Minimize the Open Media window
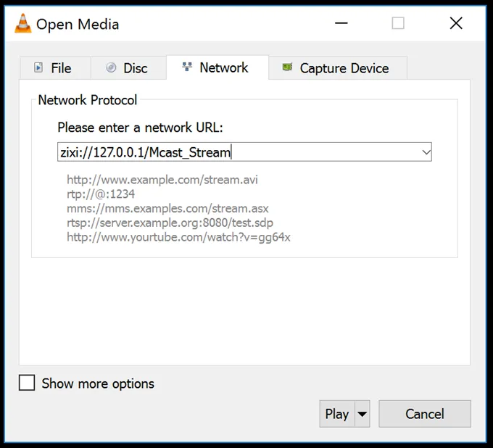This screenshot has width=493, height=448. [341, 23]
